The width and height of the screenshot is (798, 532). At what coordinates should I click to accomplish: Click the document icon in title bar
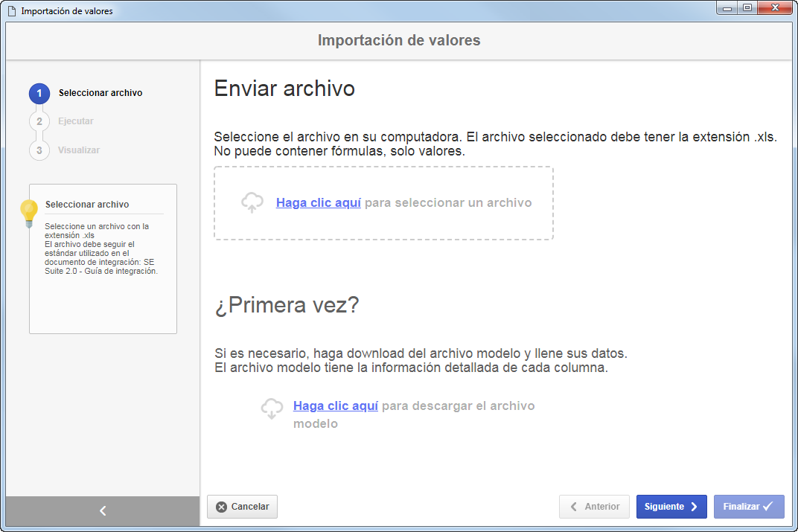click(x=12, y=10)
